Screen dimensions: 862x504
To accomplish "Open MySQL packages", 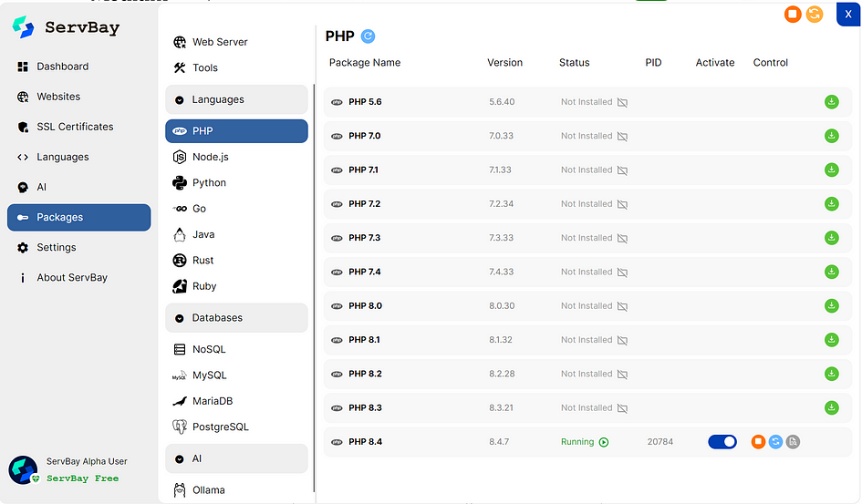I will point(236,375).
